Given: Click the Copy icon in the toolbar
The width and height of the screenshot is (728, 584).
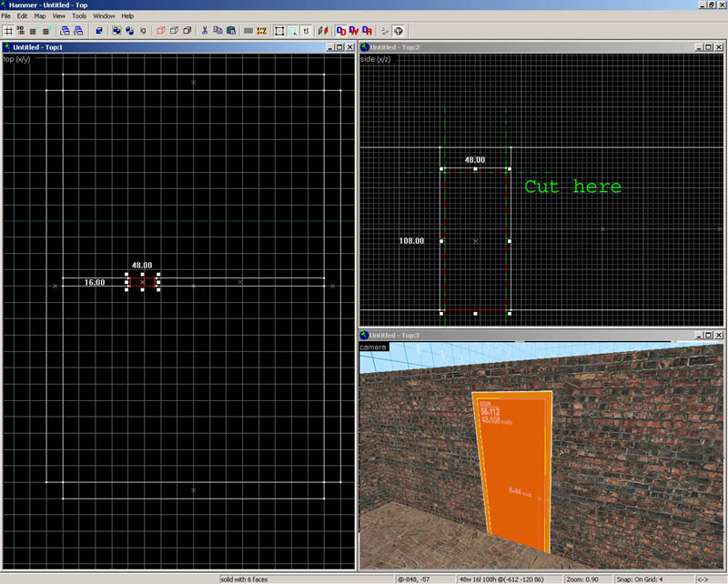Looking at the screenshot, I should tap(217, 30).
